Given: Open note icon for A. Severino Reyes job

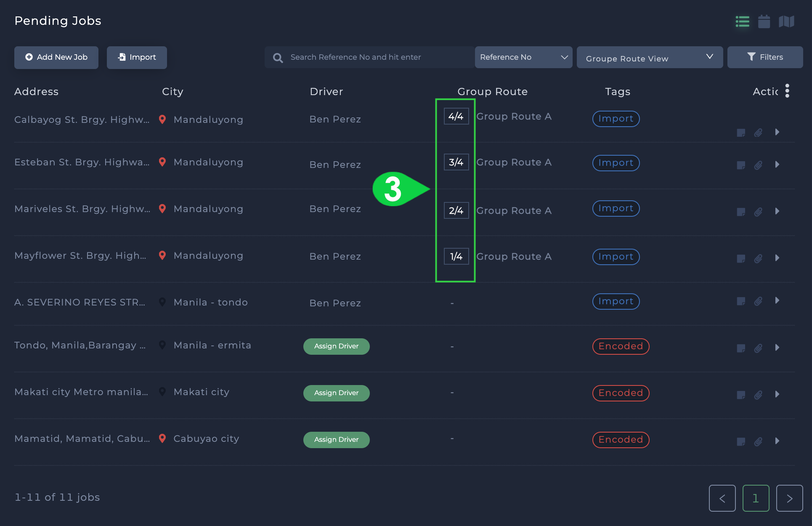Looking at the screenshot, I should tap(741, 301).
